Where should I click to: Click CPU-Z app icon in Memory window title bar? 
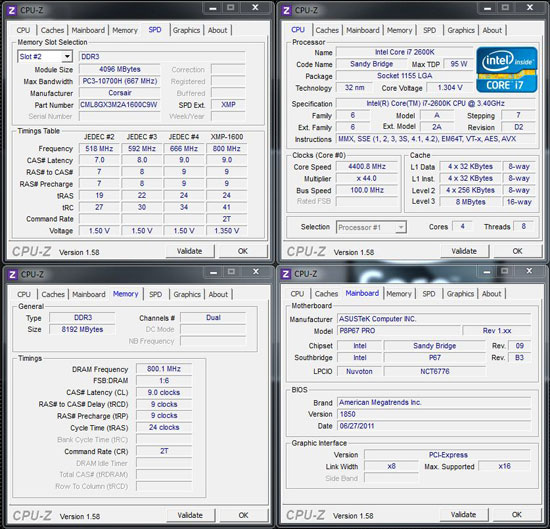pos(12,274)
